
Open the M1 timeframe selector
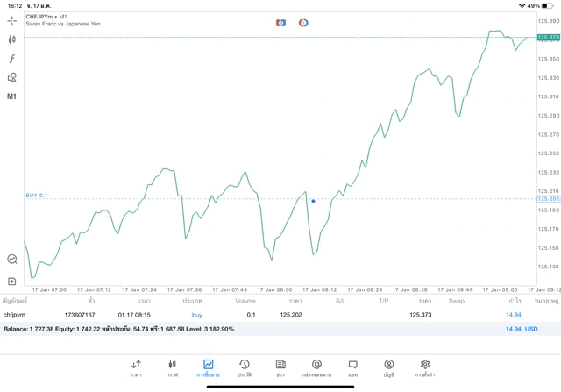coord(12,96)
